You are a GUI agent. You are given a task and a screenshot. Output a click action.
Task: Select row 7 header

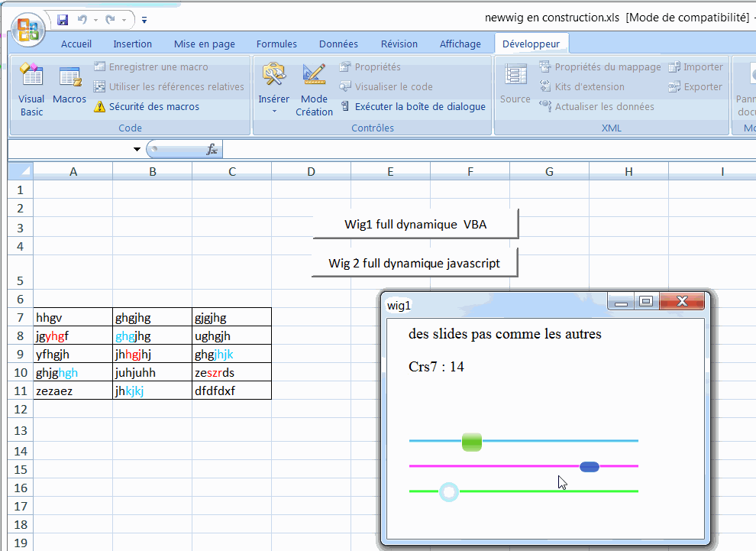click(x=21, y=318)
